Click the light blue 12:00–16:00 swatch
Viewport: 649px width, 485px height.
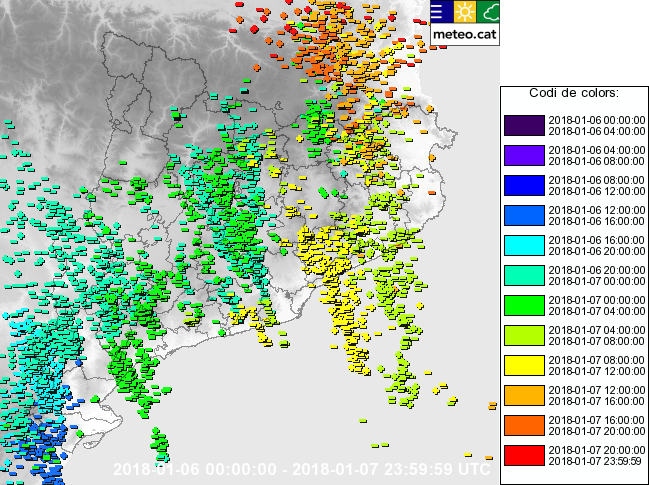click(x=525, y=215)
